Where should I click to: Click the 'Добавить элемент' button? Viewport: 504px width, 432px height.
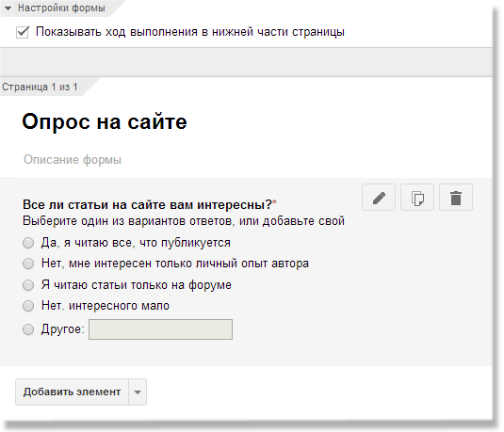click(x=72, y=392)
